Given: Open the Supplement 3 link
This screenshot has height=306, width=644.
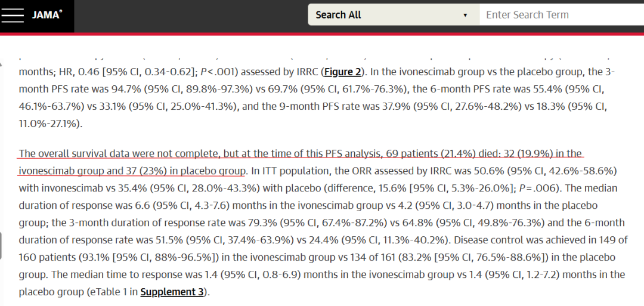Looking at the screenshot, I should tap(172, 292).
